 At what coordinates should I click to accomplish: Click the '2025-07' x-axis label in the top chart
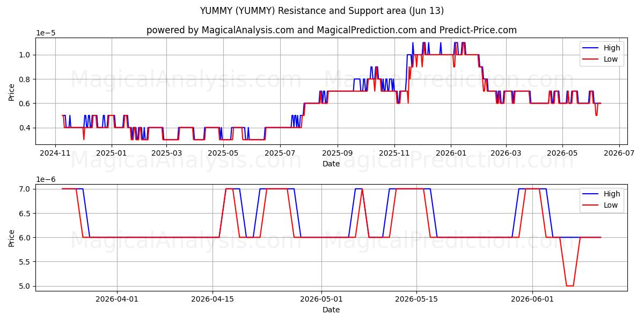pyautogui.click(x=280, y=153)
